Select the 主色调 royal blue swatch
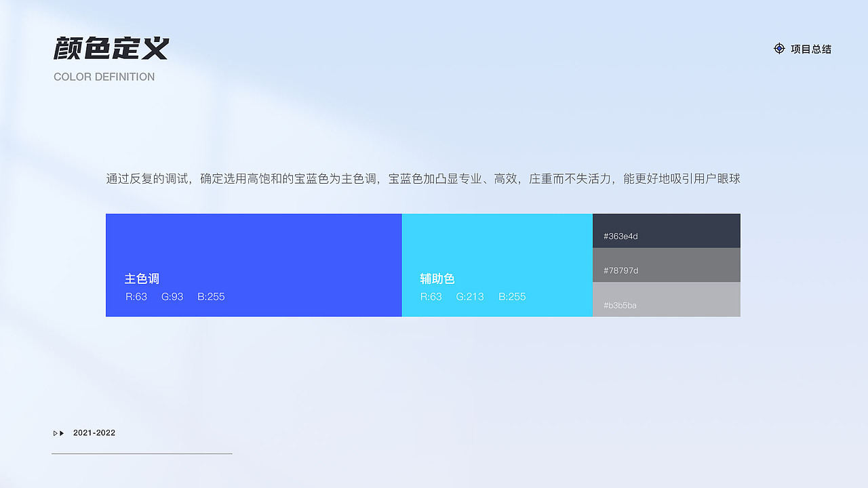 pyautogui.click(x=254, y=244)
